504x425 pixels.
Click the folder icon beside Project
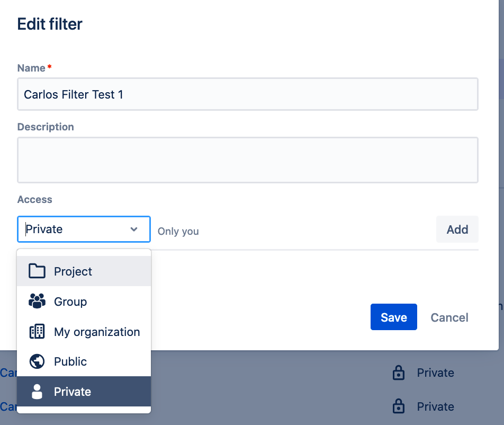pyautogui.click(x=37, y=271)
